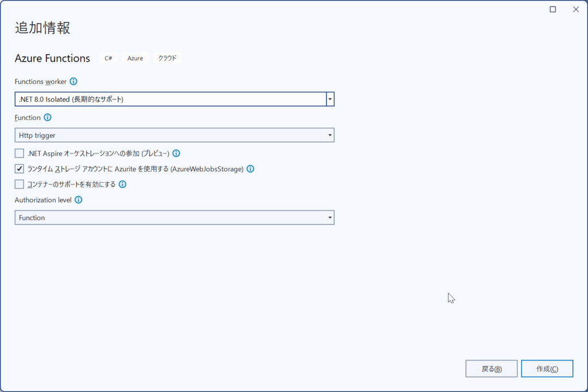This screenshot has height=392, width=588.
Task: Maximize the dialog window
Action: click(x=553, y=9)
